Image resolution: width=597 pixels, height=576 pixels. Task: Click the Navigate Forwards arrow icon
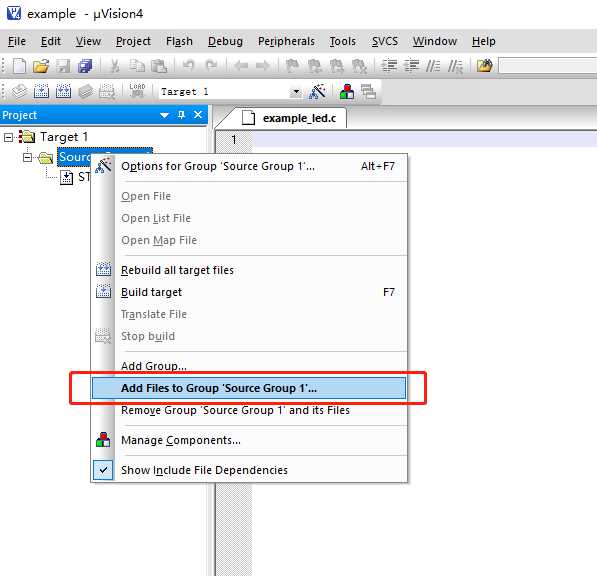point(263,66)
